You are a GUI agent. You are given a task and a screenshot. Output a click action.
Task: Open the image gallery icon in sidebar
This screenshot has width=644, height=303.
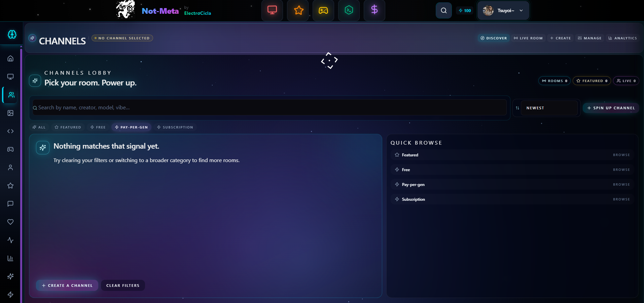pos(10,113)
